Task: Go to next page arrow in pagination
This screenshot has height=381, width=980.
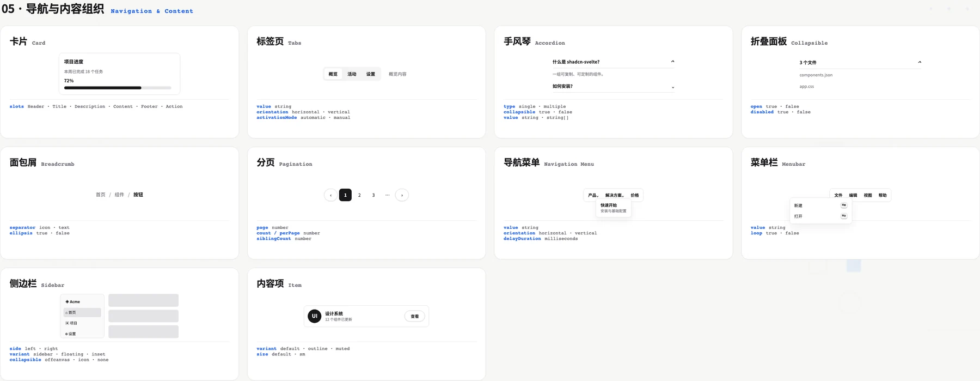Action: pos(402,195)
